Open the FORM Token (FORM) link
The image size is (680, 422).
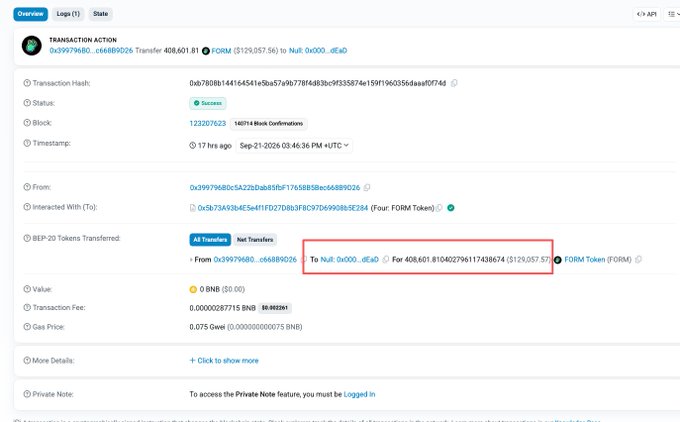(x=598, y=259)
